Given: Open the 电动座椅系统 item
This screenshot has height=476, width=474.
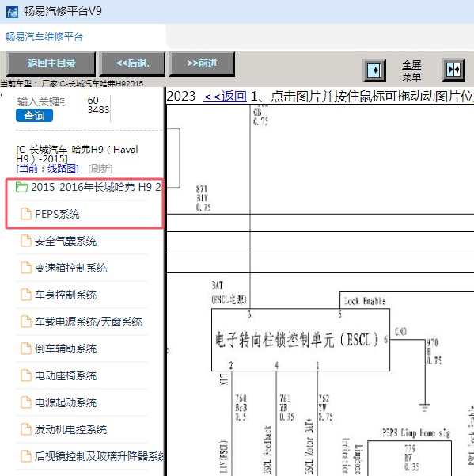Looking at the screenshot, I should (x=66, y=376).
